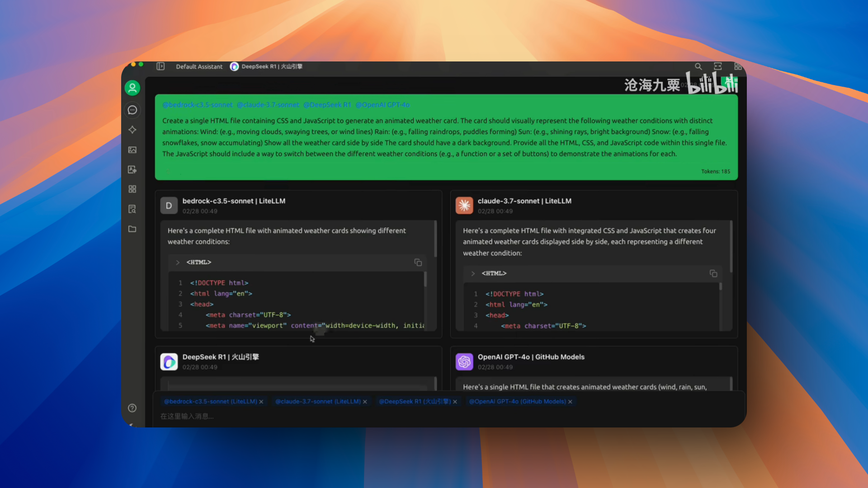Open the DeepSeek R1 model selector
Image resolution: width=868 pixels, height=488 pixels.
(267, 66)
